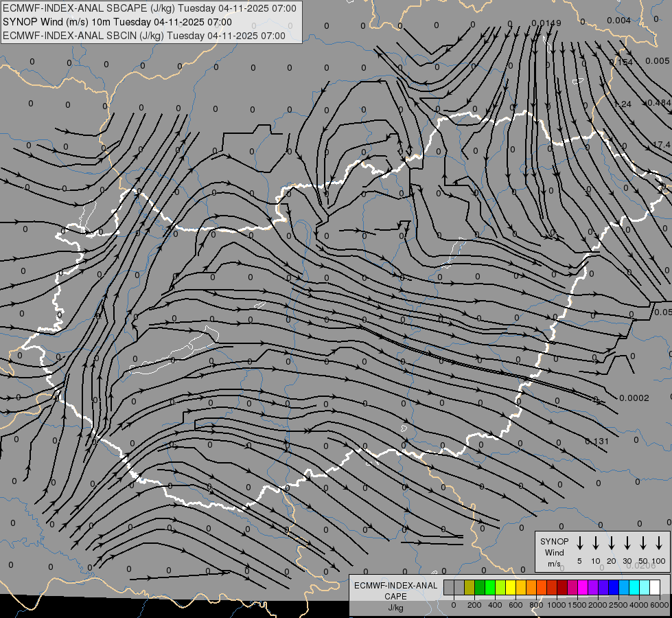Click the wind legend arrow above 50
Image resolution: width=672 pixels, height=618 pixels.
coord(643,542)
